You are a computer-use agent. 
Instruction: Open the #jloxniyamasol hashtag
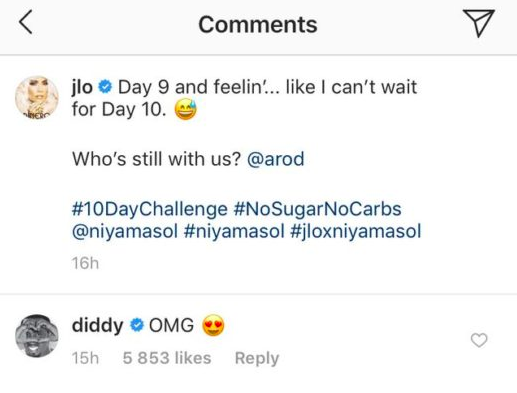click(356, 232)
